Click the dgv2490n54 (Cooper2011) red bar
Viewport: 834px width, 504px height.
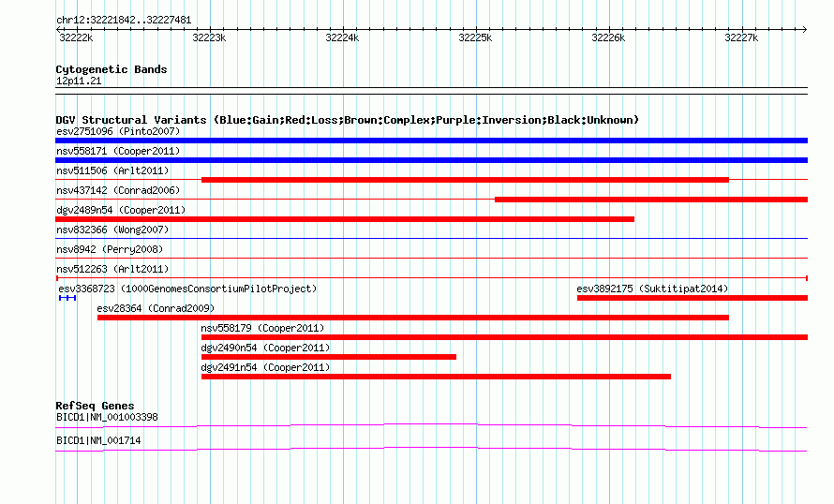(329, 357)
